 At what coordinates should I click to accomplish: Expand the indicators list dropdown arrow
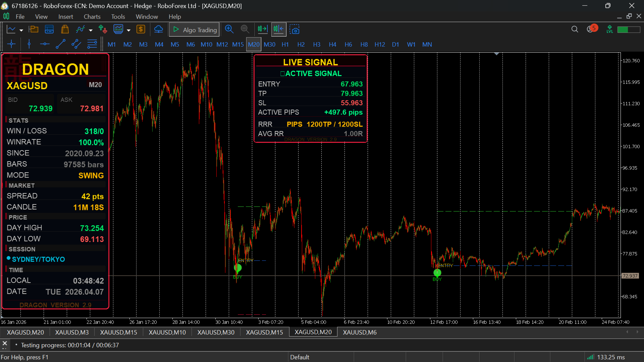pos(91,30)
